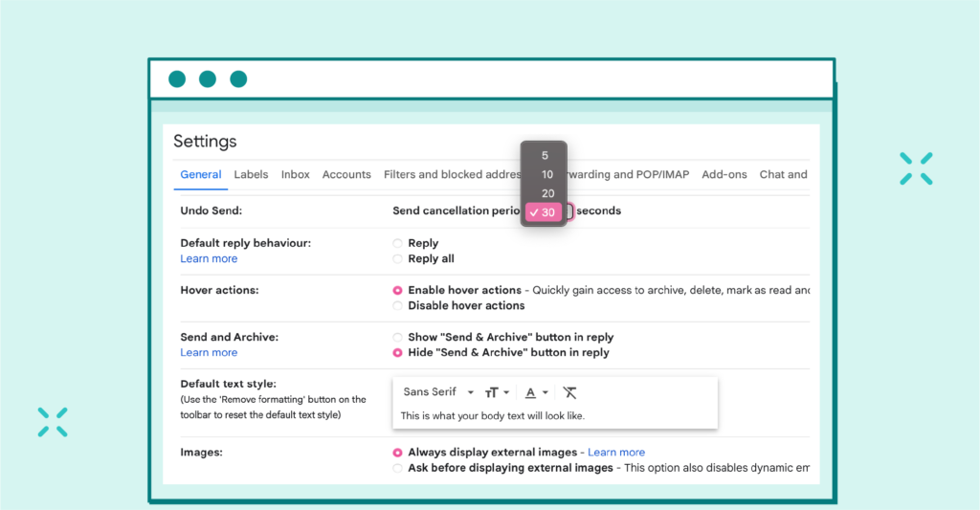Expand the arrow next to text colour icon
The height and width of the screenshot is (510, 980).
[546, 392]
